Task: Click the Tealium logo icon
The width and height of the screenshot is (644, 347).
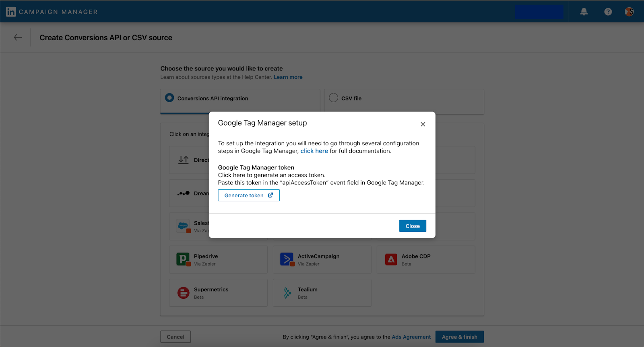Action: [x=287, y=293]
